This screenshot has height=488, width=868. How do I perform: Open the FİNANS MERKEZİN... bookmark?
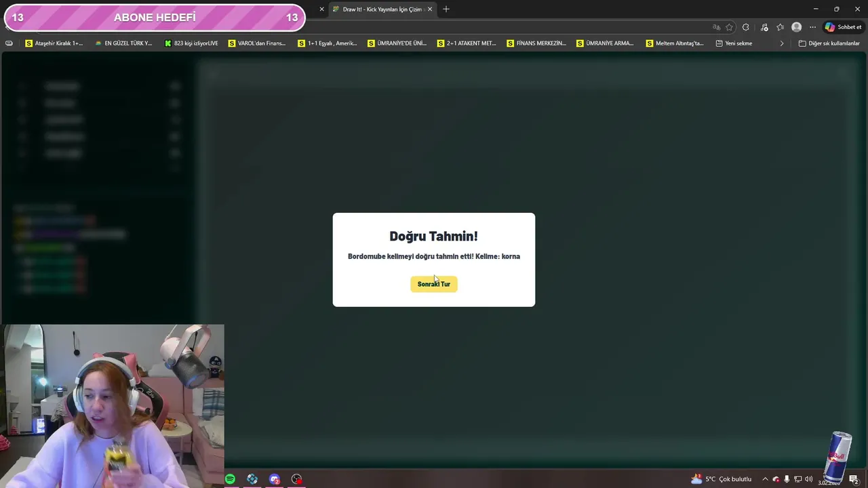point(536,43)
